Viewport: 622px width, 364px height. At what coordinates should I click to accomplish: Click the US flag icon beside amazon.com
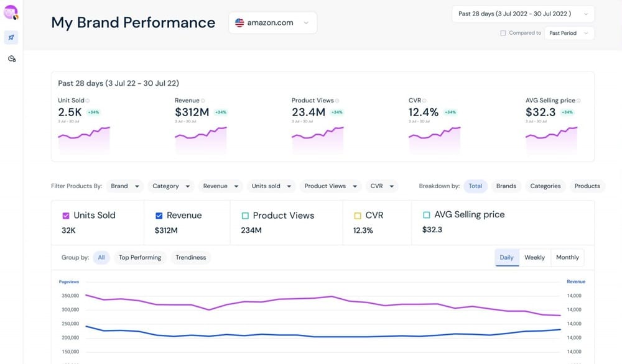(239, 22)
